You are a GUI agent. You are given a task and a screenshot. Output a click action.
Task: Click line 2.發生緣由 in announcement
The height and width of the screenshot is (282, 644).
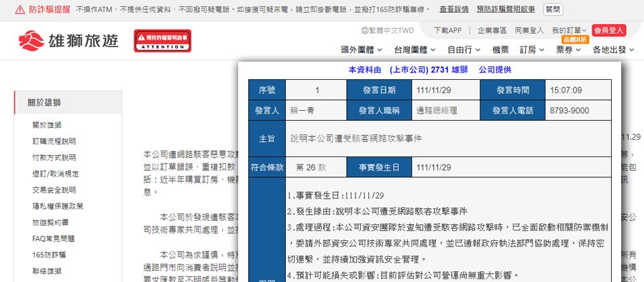click(377, 211)
